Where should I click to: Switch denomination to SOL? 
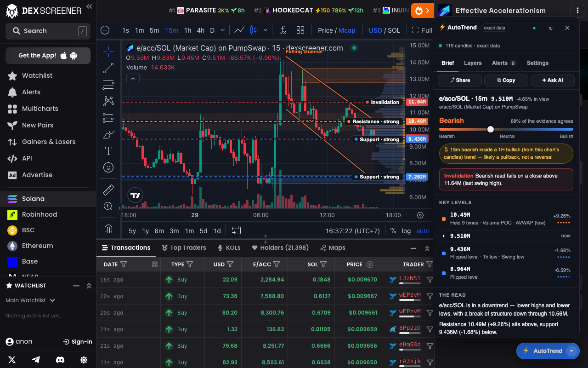[x=394, y=30]
